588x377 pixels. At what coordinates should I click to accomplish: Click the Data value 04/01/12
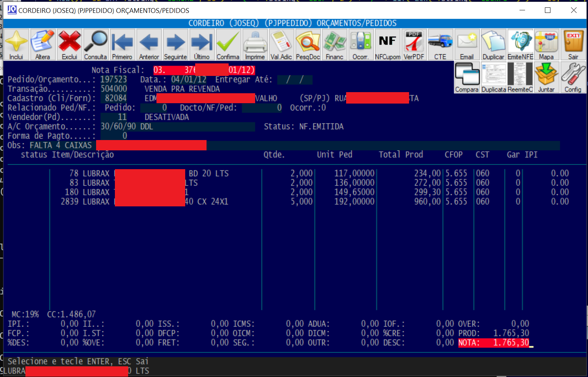[x=189, y=80]
